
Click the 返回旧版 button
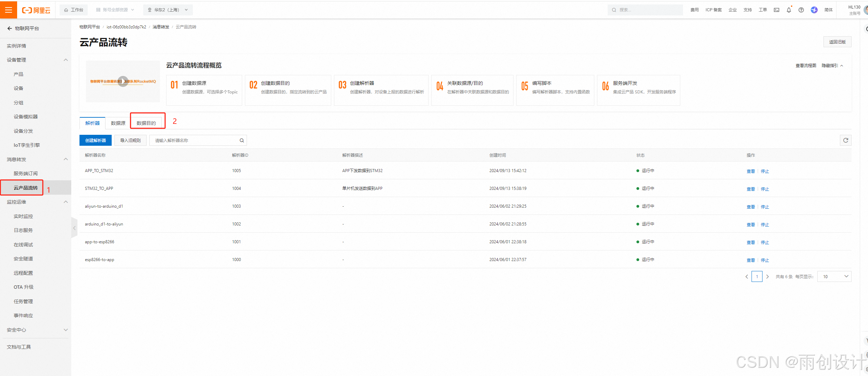pyautogui.click(x=837, y=42)
